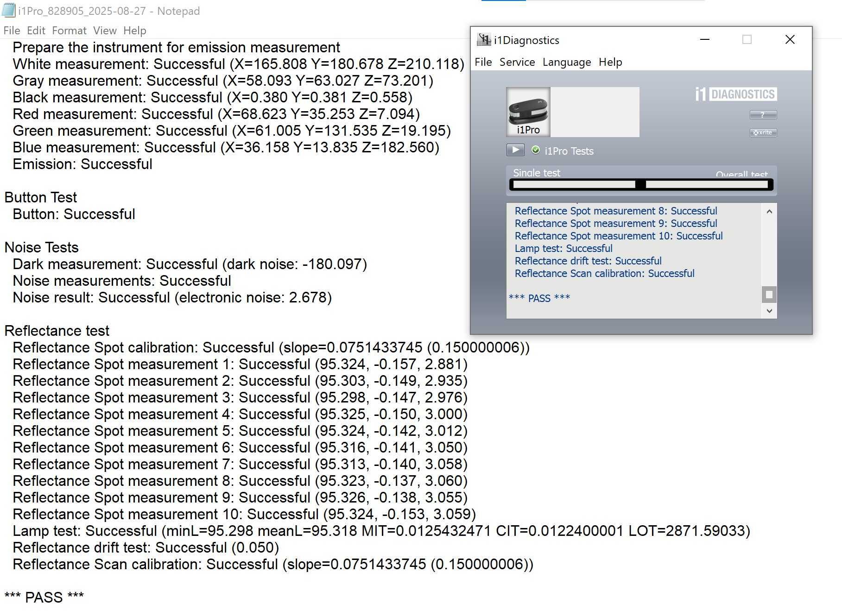Click '*** PASS ***' in i1Diagnostics log

coord(539,298)
